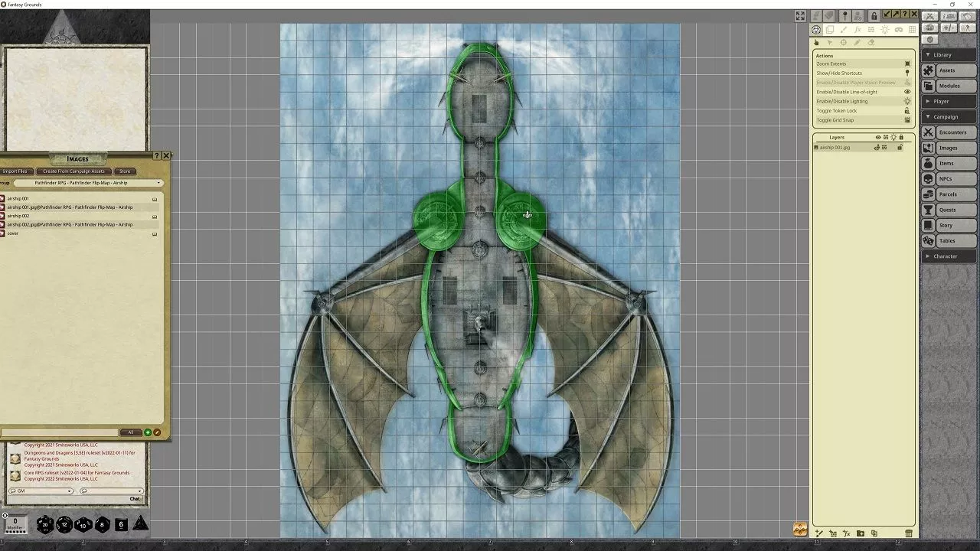Toggle Layers header eye visibility icon
Viewport: 980px width, 551px height.
(878, 138)
